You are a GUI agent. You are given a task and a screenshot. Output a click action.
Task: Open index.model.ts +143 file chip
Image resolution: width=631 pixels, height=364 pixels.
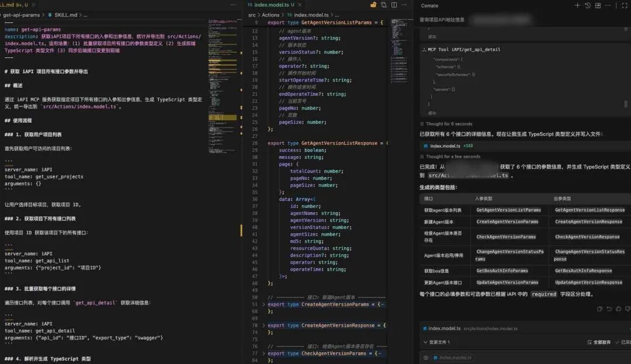pos(448,146)
